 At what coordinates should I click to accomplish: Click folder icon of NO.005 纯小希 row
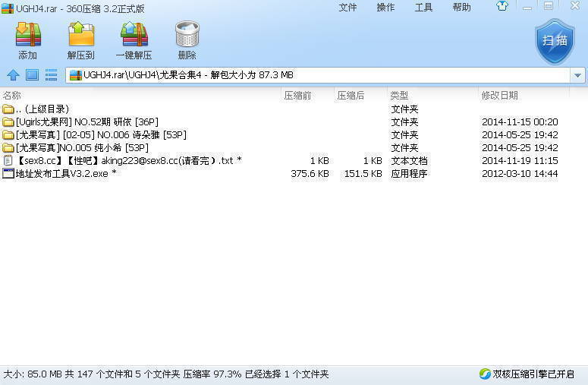8,148
